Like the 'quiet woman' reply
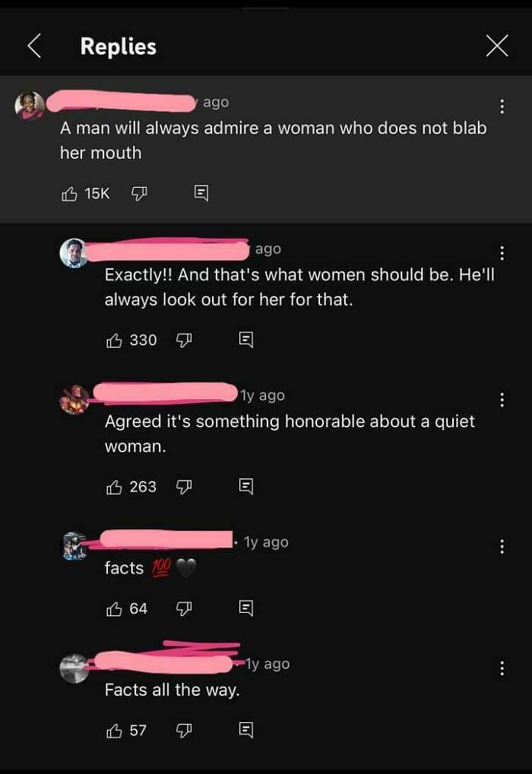The image size is (532, 774). click(x=114, y=487)
